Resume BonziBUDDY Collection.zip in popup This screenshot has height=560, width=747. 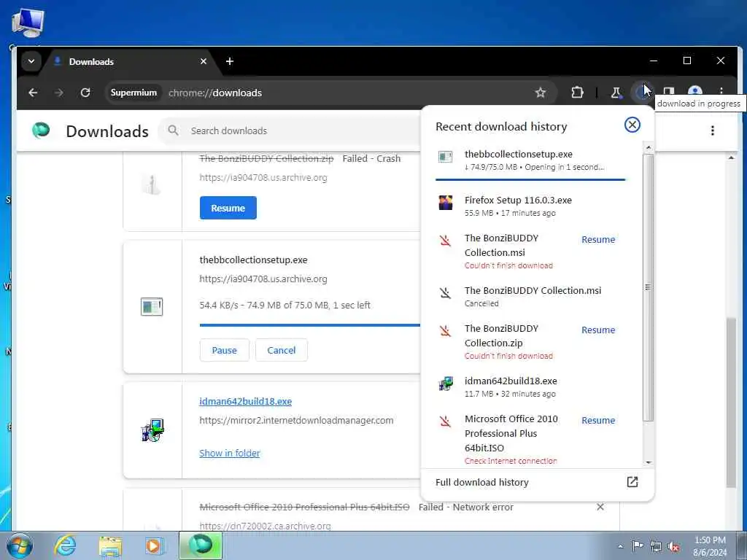tap(598, 330)
